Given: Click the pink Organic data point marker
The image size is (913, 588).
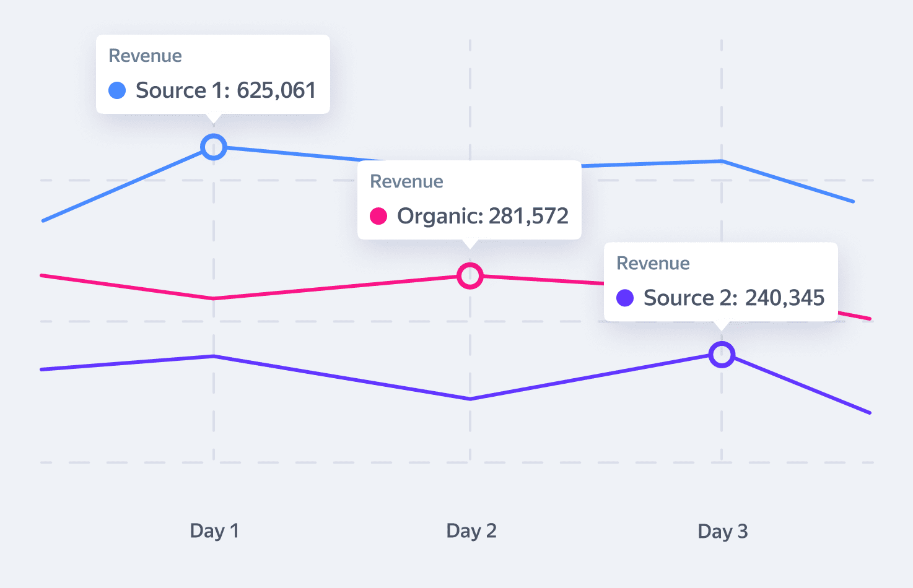Looking at the screenshot, I should [470, 275].
